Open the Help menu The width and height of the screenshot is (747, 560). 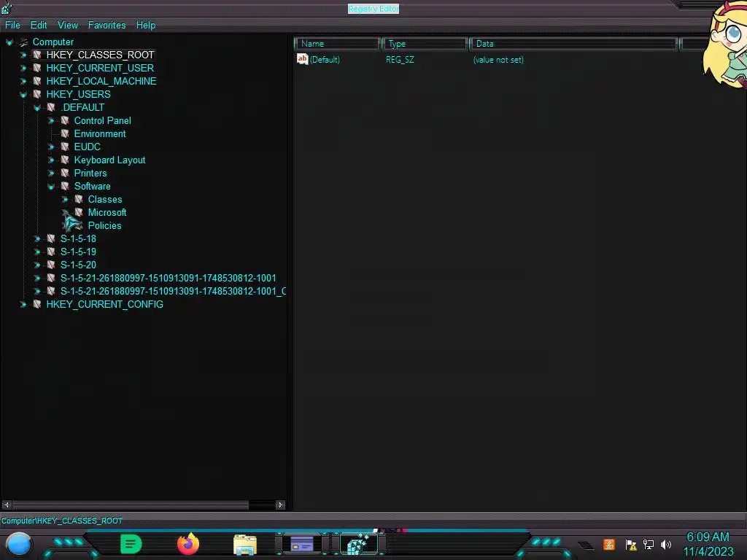coord(146,26)
